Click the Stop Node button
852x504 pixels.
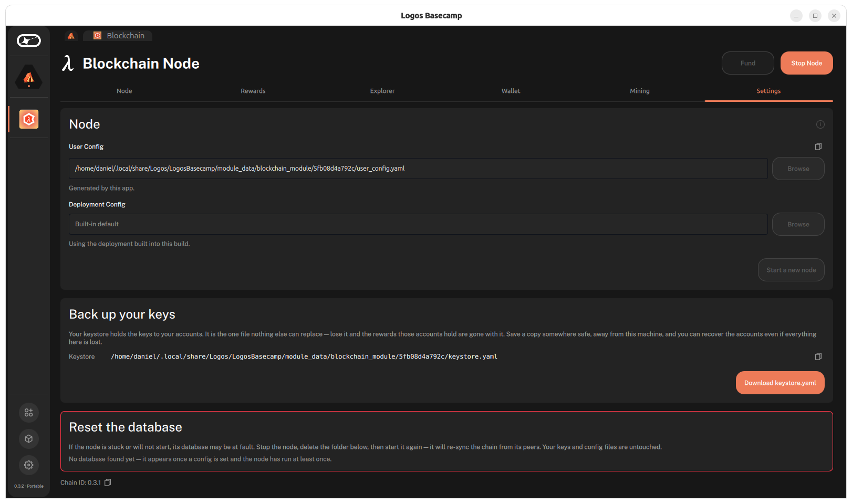(807, 63)
